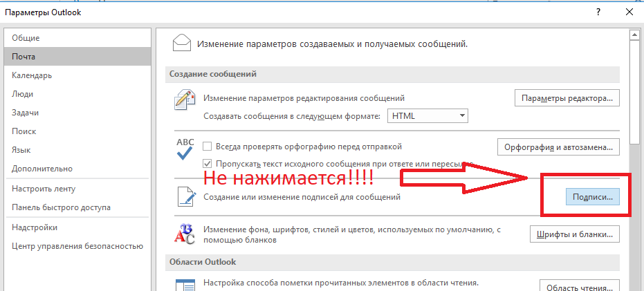Click the Параметры редактора button
644x291 pixels.
(567, 99)
